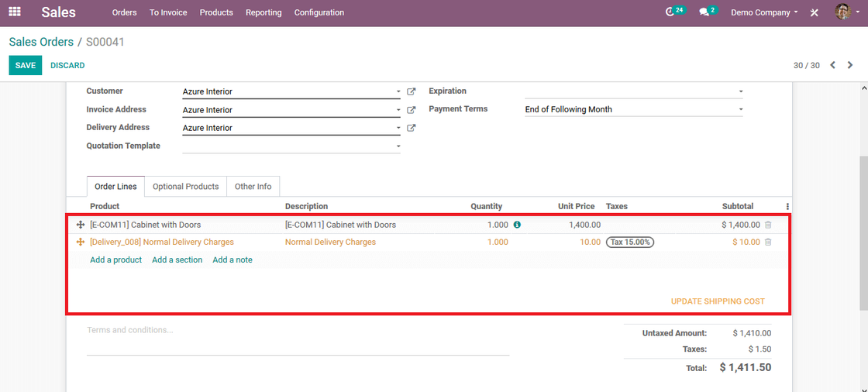
Task: Click the drag handle of the Cabinet line
Action: (80, 225)
